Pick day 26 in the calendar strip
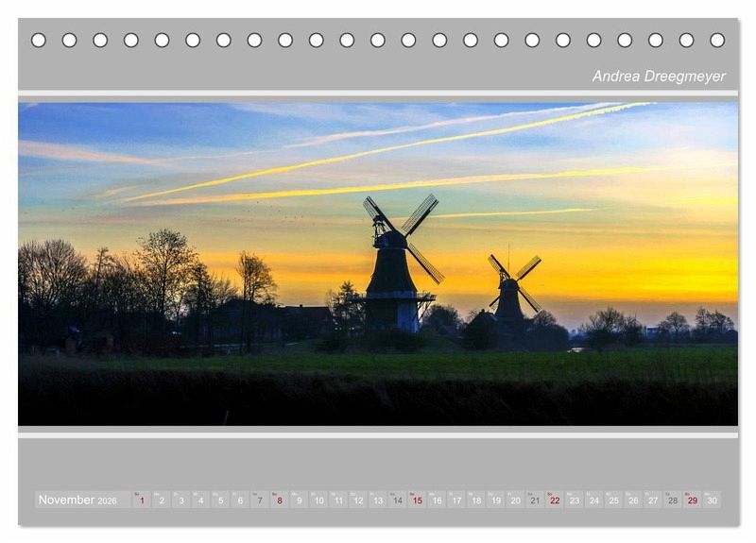Viewport: 756px width, 543px height. (x=634, y=500)
